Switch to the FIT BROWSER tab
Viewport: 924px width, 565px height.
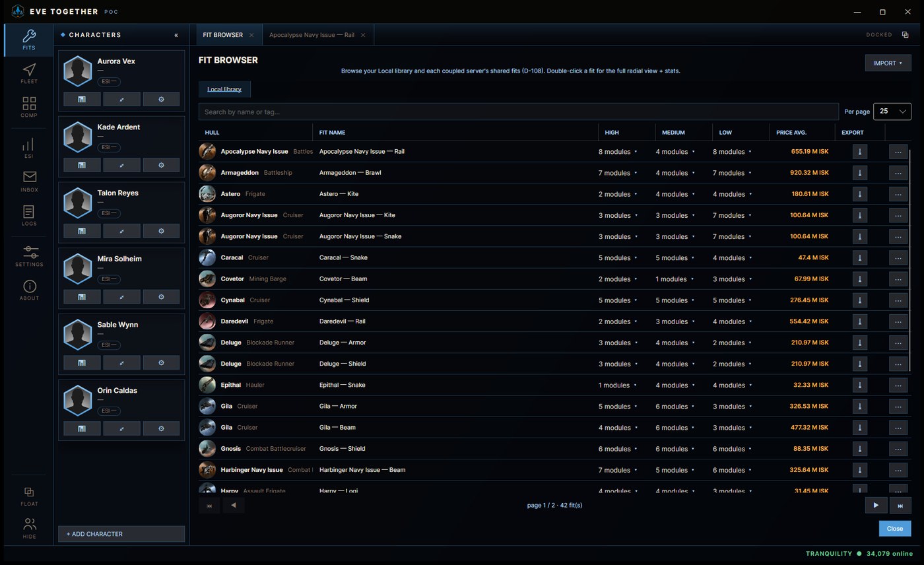point(222,35)
